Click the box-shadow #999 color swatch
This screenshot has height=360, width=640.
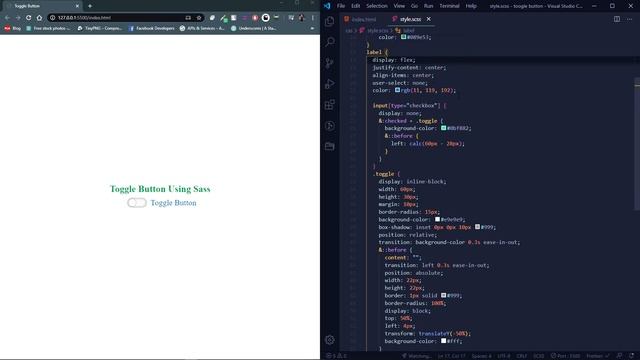tap(477, 227)
